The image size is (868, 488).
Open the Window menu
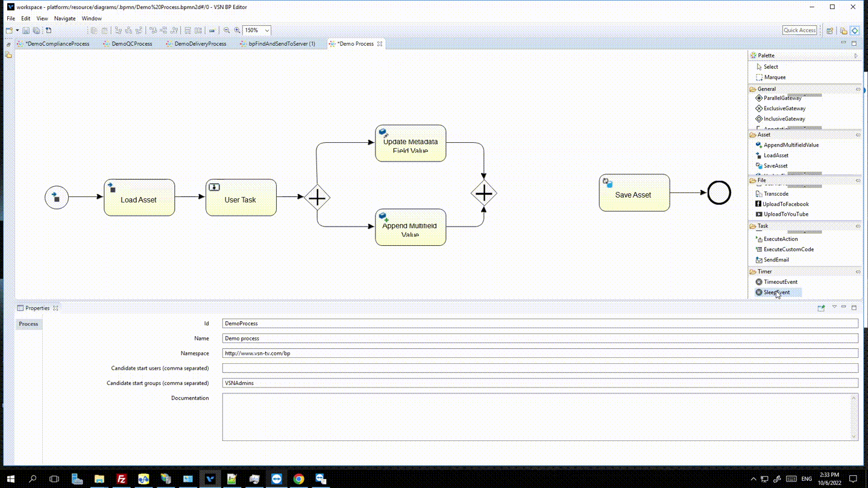[x=92, y=19]
